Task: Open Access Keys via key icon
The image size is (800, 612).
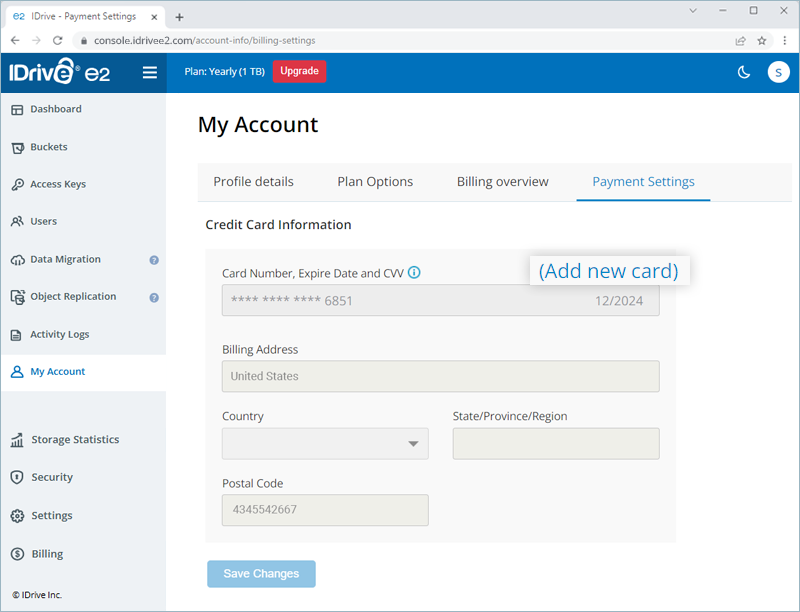Action: 17,185
